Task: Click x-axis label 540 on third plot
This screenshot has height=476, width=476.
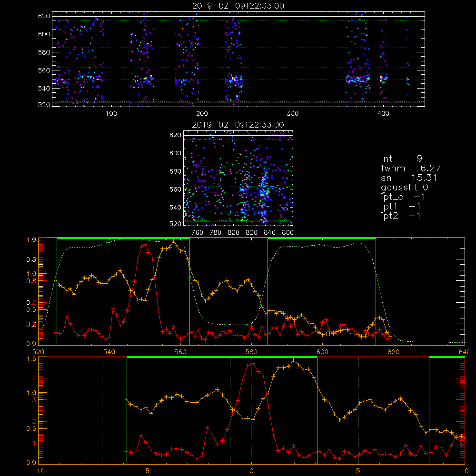Action: coord(109,352)
